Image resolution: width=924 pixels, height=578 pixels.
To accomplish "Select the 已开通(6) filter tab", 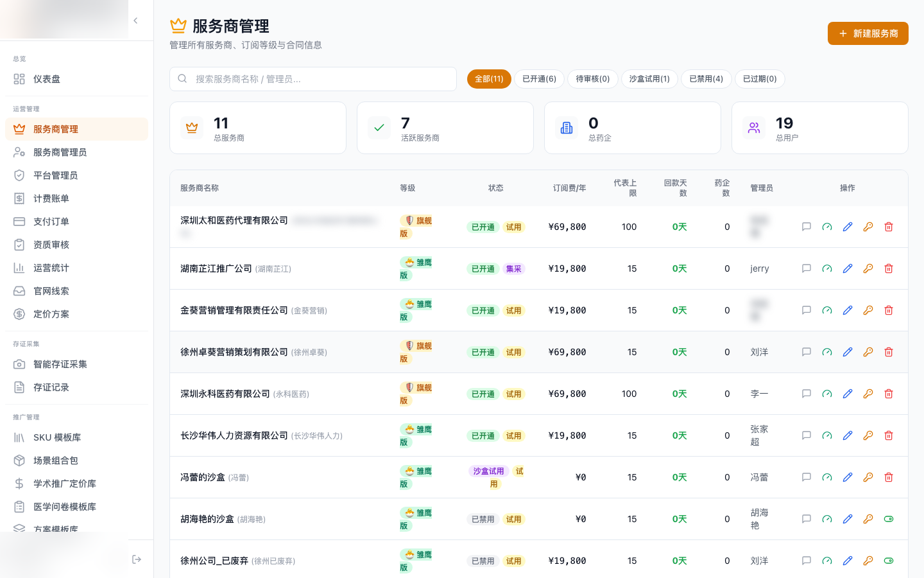I will (539, 79).
